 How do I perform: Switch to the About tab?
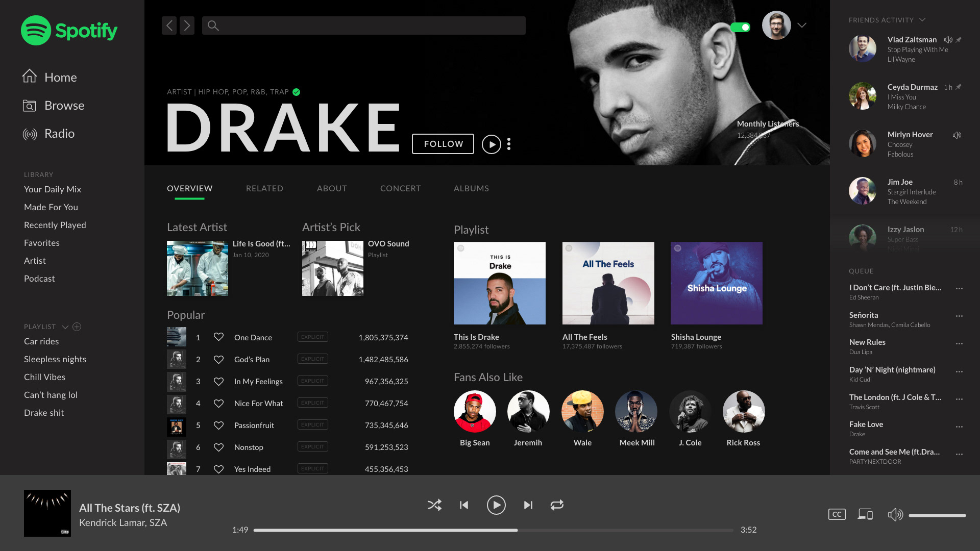tap(332, 188)
